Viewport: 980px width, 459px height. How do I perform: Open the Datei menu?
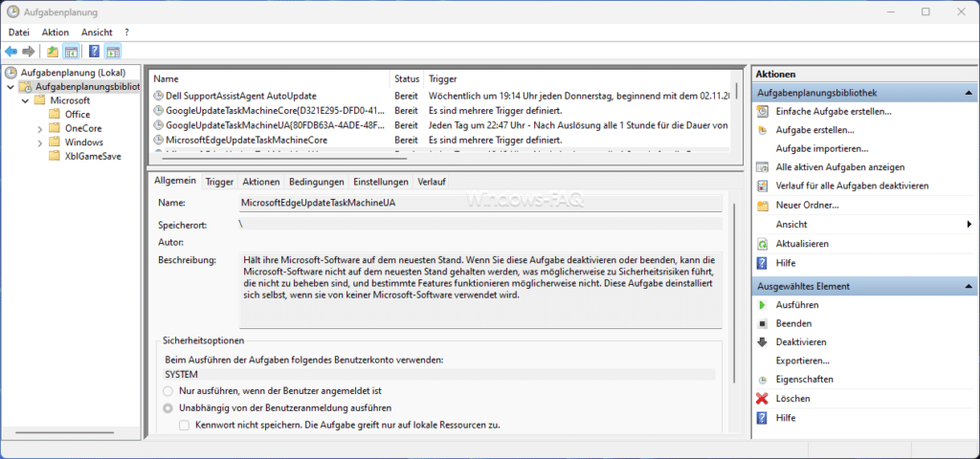(x=19, y=32)
